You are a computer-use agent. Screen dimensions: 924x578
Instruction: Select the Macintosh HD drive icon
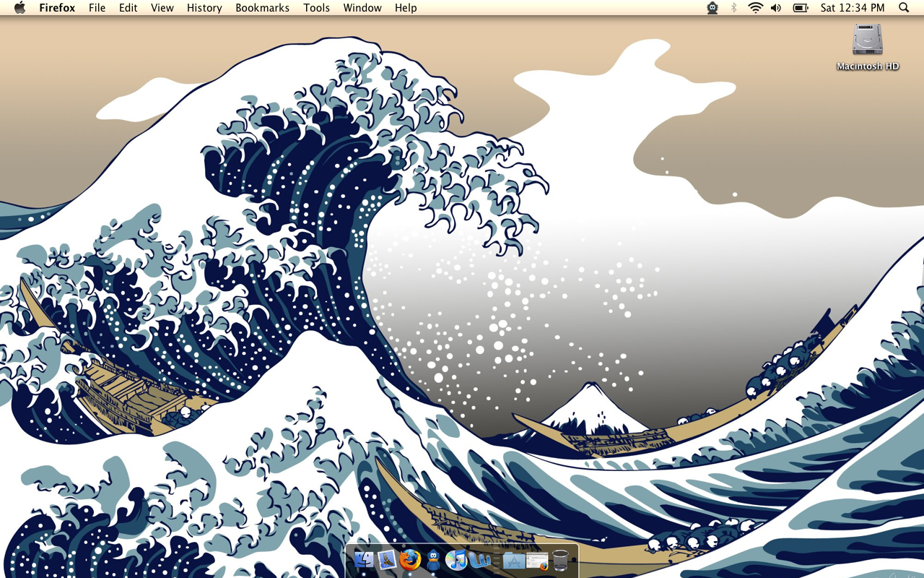[x=868, y=40]
